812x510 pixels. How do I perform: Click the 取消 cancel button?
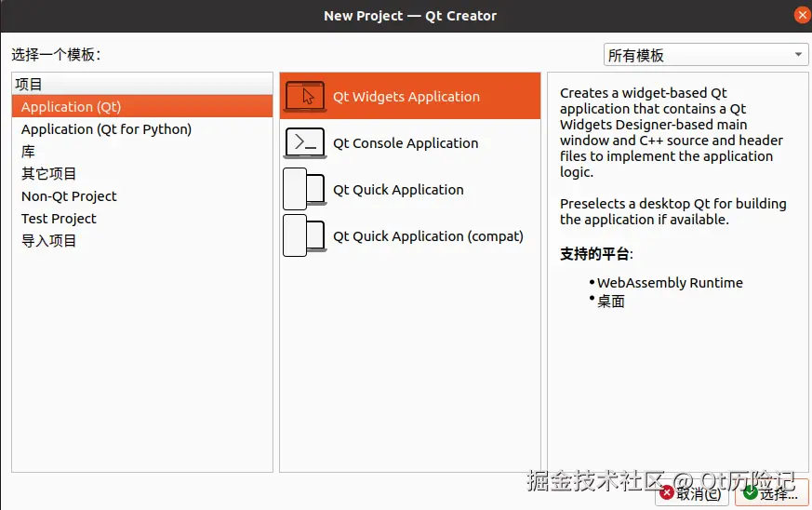click(692, 493)
